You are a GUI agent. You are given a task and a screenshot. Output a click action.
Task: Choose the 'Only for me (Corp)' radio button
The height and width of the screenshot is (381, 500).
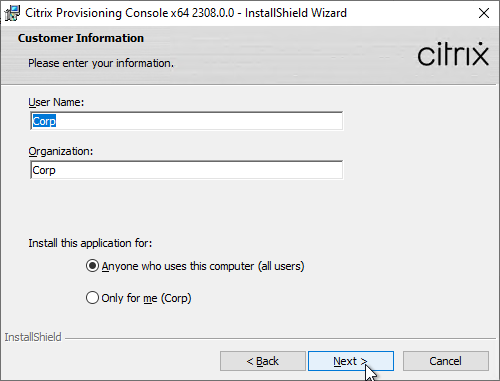click(92, 298)
